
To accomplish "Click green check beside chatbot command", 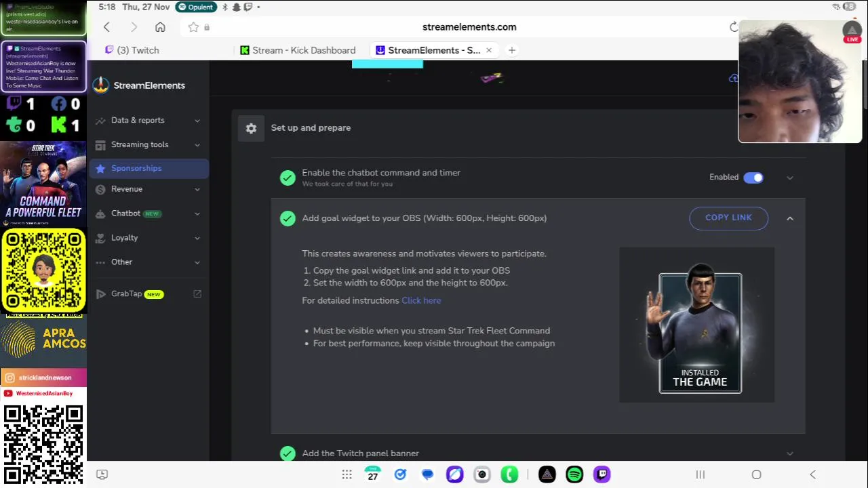I will [288, 178].
